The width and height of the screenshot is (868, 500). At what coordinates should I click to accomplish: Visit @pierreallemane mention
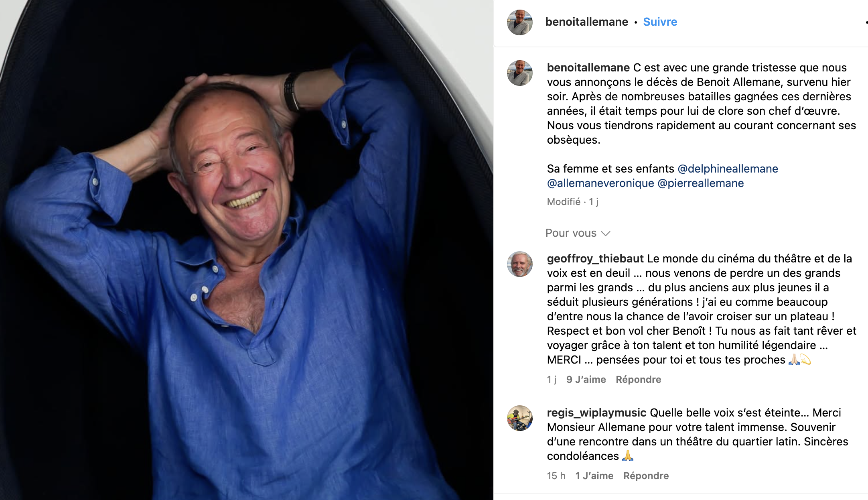coord(701,183)
